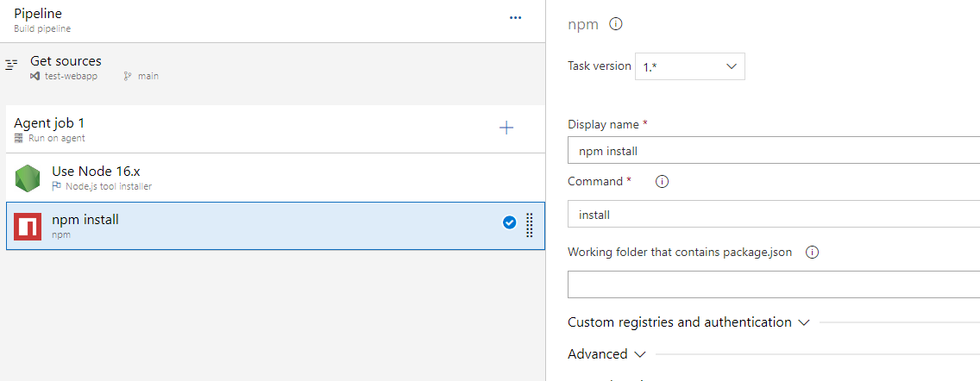Image resolution: width=980 pixels, height=381 pixels.
Task: Add a task with the plus icon
Action: 506,128
